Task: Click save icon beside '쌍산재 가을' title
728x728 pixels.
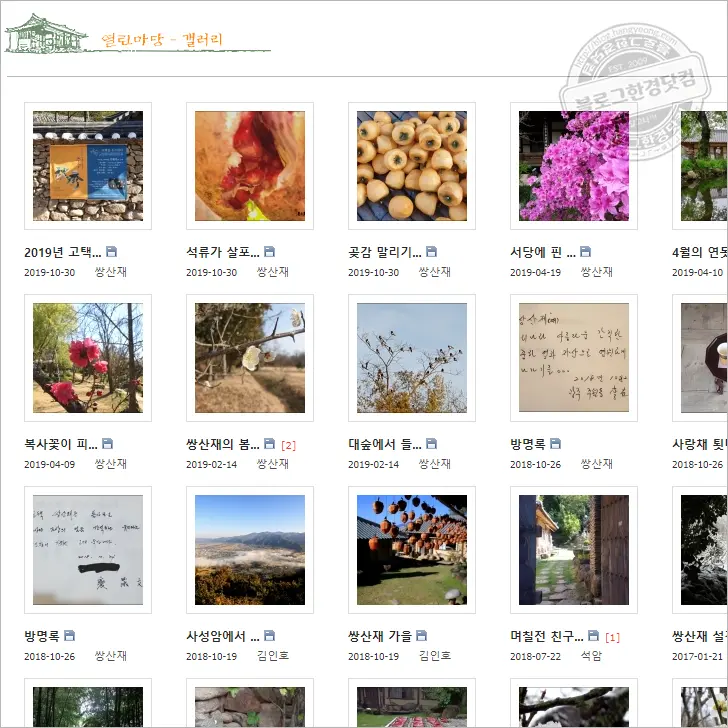Action: point(422,635)
